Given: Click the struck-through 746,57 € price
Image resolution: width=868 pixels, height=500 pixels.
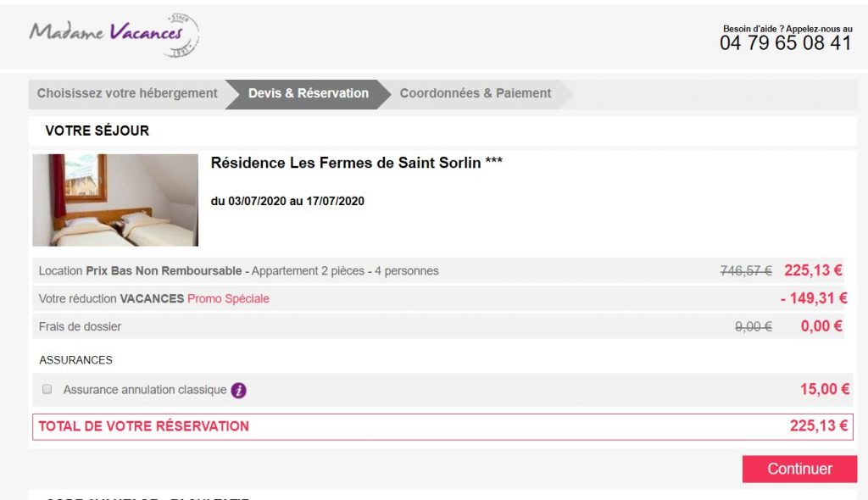Looking at the screenshot, I should (745, 271).
